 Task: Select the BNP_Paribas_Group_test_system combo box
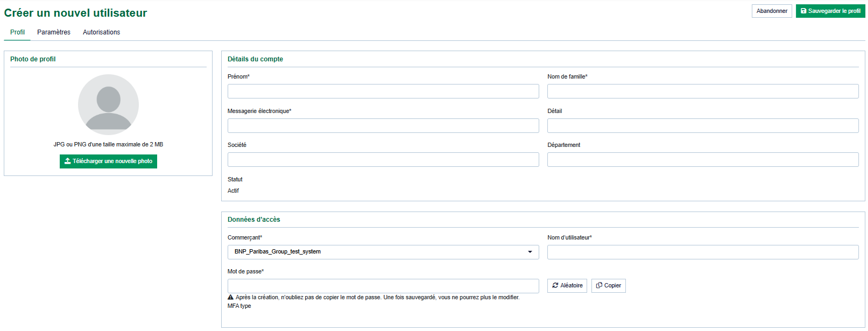[x=377, y=252]
